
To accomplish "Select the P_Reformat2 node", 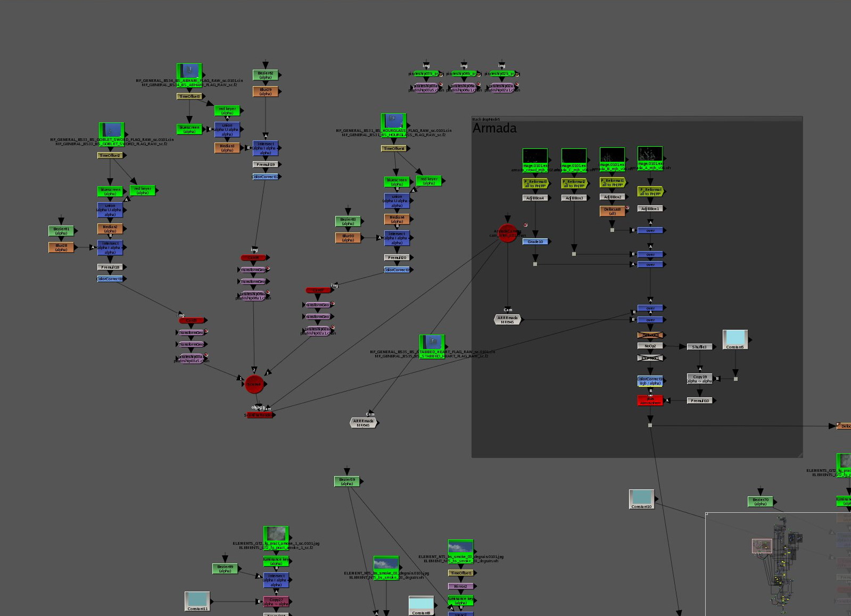I will tap(574, 184).
